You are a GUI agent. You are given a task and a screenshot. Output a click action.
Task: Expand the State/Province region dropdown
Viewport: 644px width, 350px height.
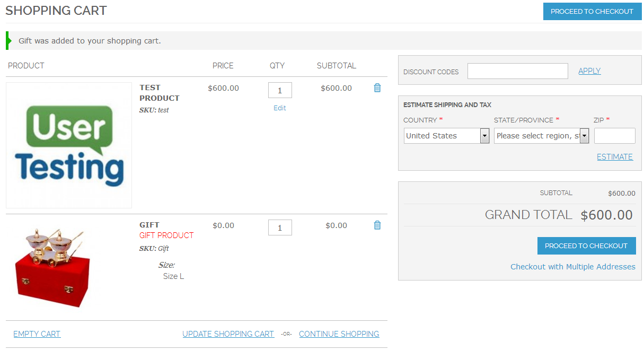pyautogui.click(x=541, y=136)
